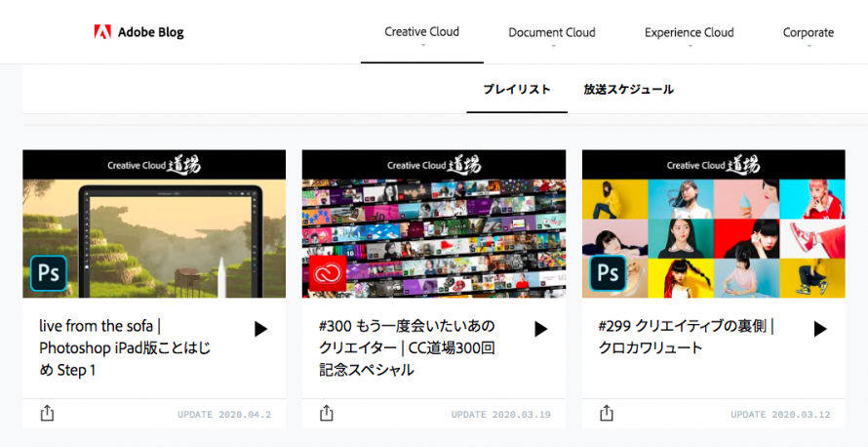Play the #300 CC道場300回記念スペシャル video
The height and width of the screenshot is (447, 868).
click(540, 329)
